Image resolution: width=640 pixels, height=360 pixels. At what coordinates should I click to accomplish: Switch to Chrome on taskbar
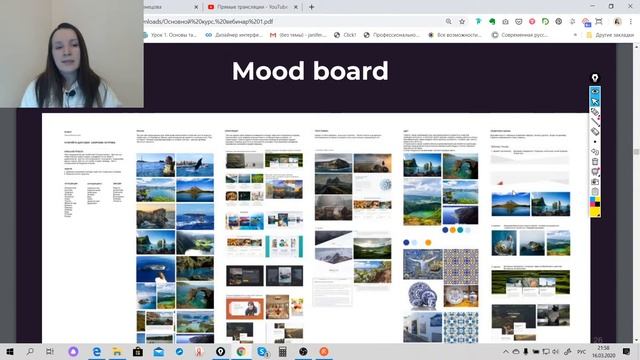point(241,351)
